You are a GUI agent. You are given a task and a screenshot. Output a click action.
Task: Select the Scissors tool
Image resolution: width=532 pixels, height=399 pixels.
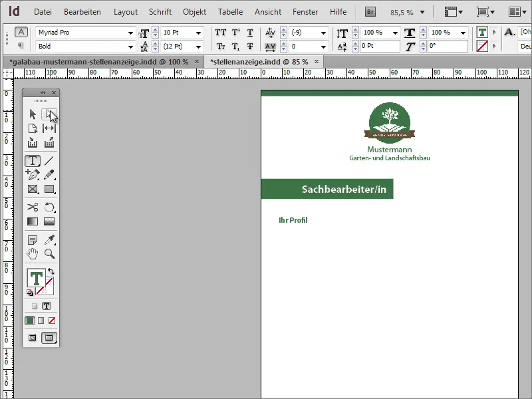click(33, 207)
